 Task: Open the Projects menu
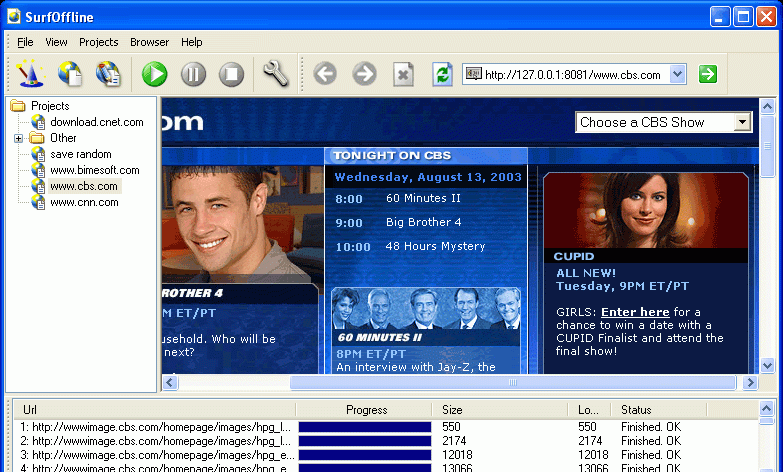[x=98, y=42]
